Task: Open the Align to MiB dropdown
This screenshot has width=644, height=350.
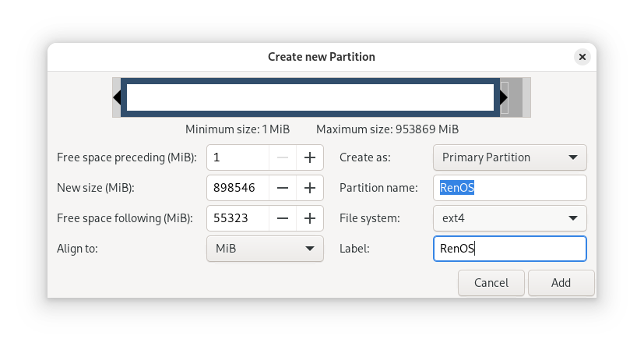Action: [x=265, y=249]
